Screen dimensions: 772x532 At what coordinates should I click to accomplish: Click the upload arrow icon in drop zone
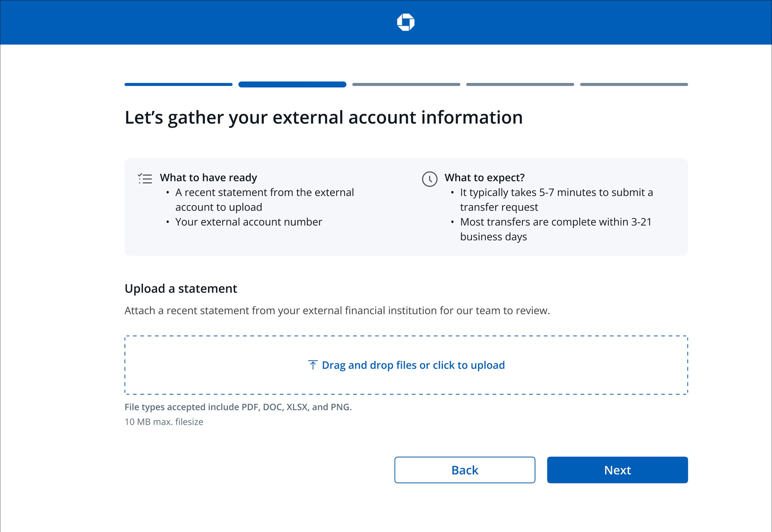(x=312, y=365)
